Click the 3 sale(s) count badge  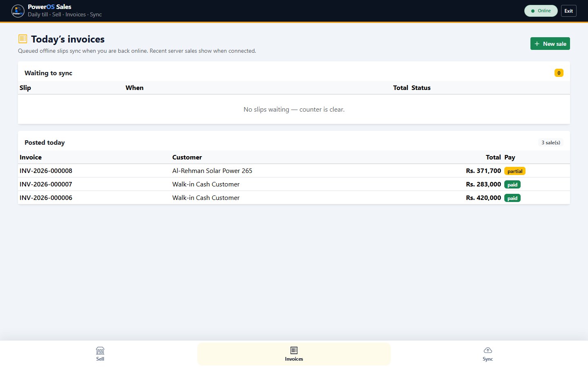coord(550,143)
